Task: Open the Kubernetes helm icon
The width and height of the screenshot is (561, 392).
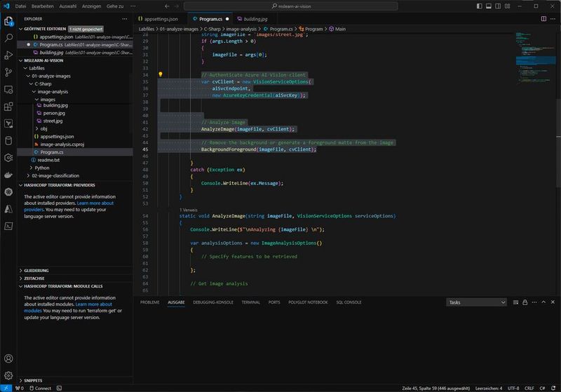Action: 8,192
